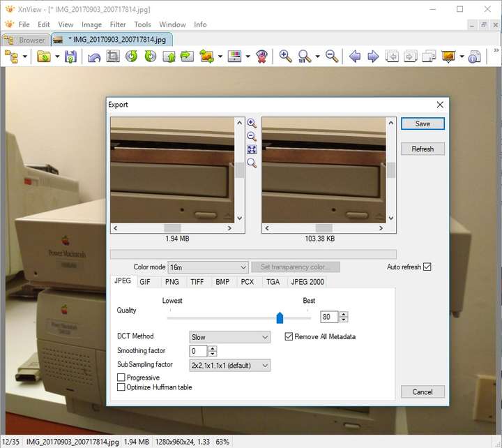Open the image properties info icon
This screenshot has width=502, height=448.
pos(475,57)
